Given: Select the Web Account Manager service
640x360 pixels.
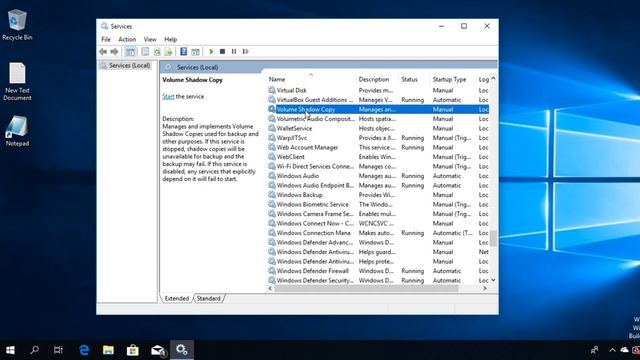Looking at the screenshot, I should tap(378, 147).
